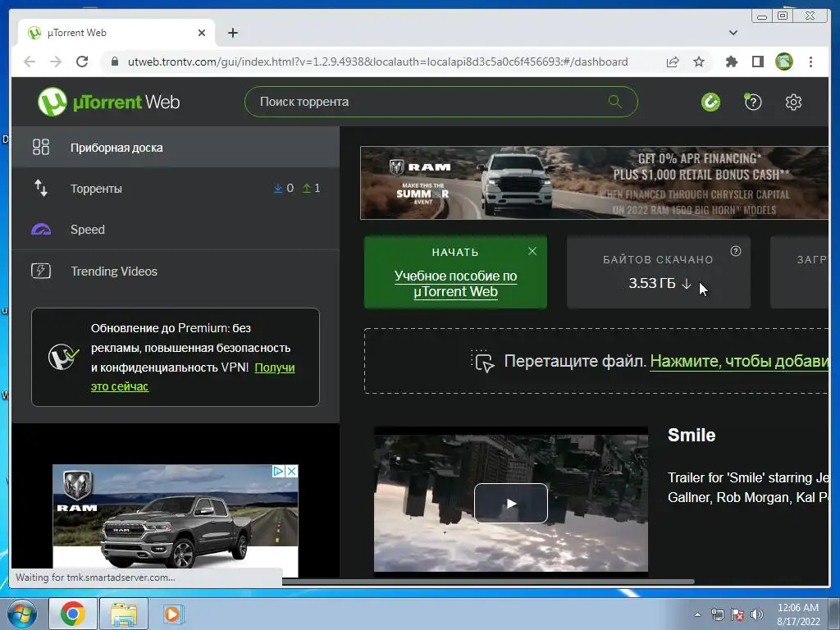Click Получи это сейчас premium link

tap(193, 377)
